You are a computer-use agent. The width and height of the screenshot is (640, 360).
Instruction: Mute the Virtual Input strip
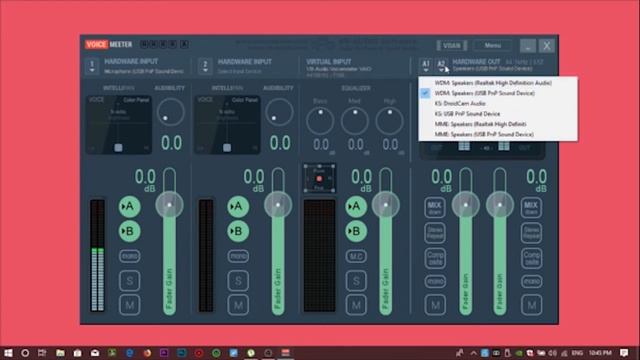click(x=356, y=305)
